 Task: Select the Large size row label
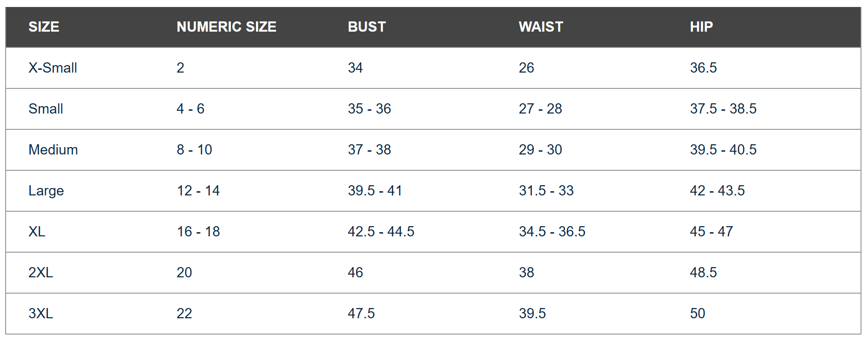(46, 191)
